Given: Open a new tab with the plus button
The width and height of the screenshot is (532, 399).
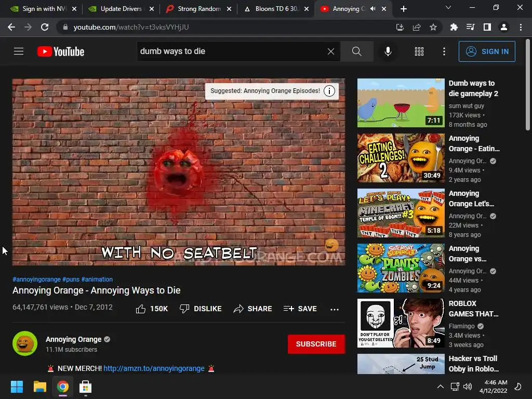Looking at the screenshot, I should (x=403, y=9).
